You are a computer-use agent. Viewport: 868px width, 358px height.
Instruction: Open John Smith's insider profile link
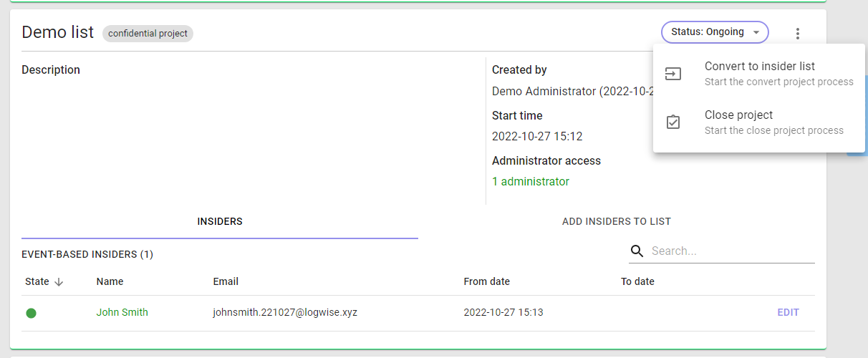click(x=122, y=312)
